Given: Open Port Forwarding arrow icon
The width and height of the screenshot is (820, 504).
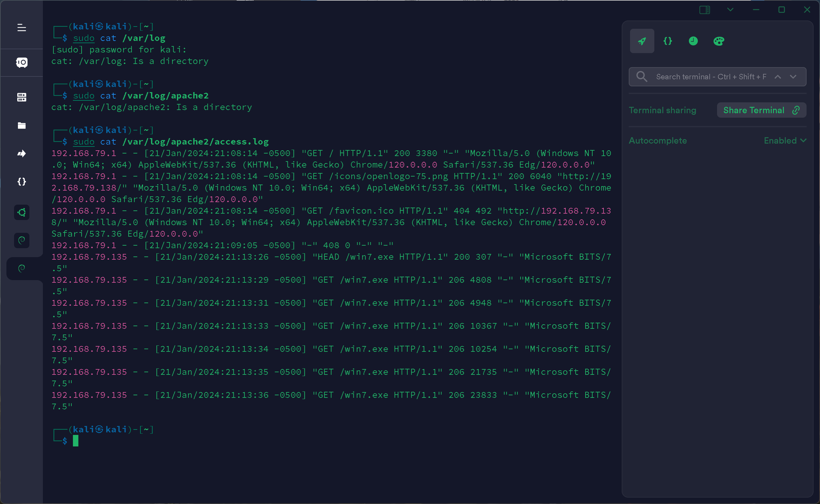Looking at the screenshot, I should [22, 154].
